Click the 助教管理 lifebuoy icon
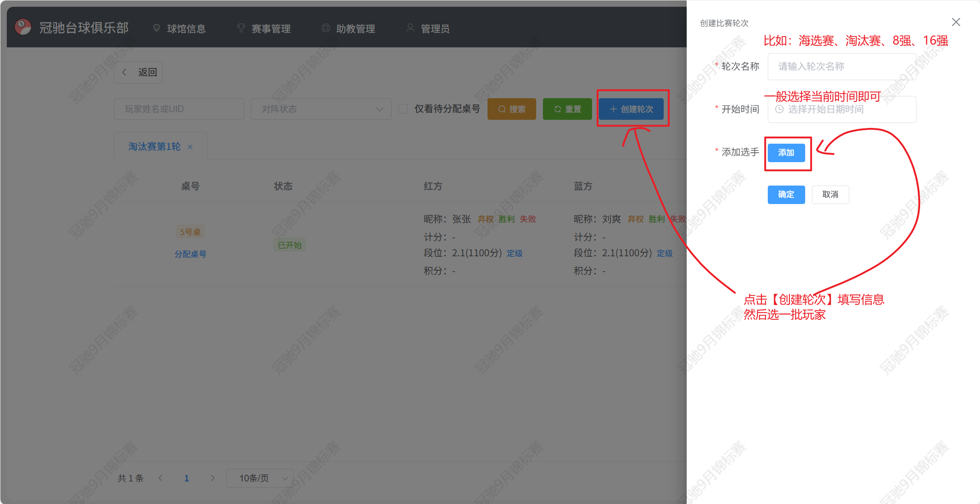 (x=325, y=28)
